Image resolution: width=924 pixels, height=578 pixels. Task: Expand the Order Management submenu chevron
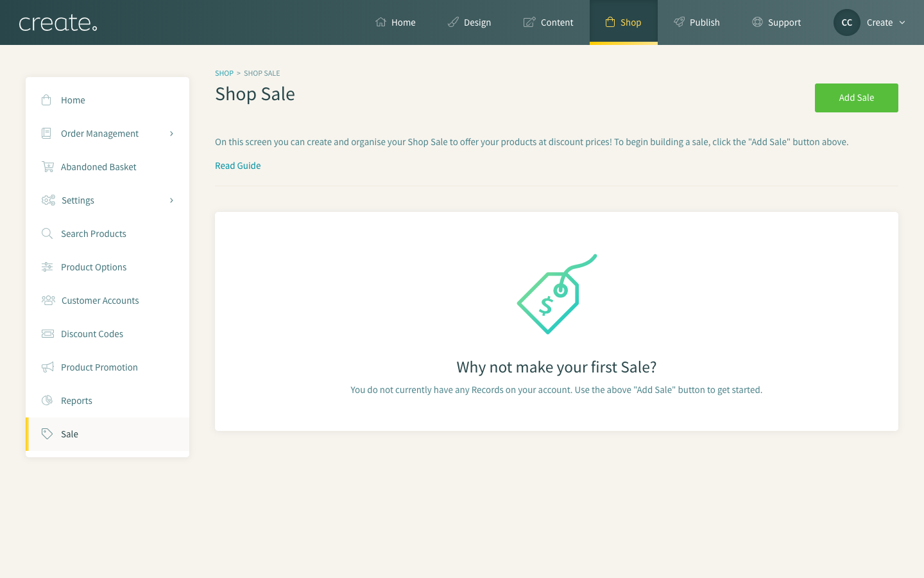(171, 134)
